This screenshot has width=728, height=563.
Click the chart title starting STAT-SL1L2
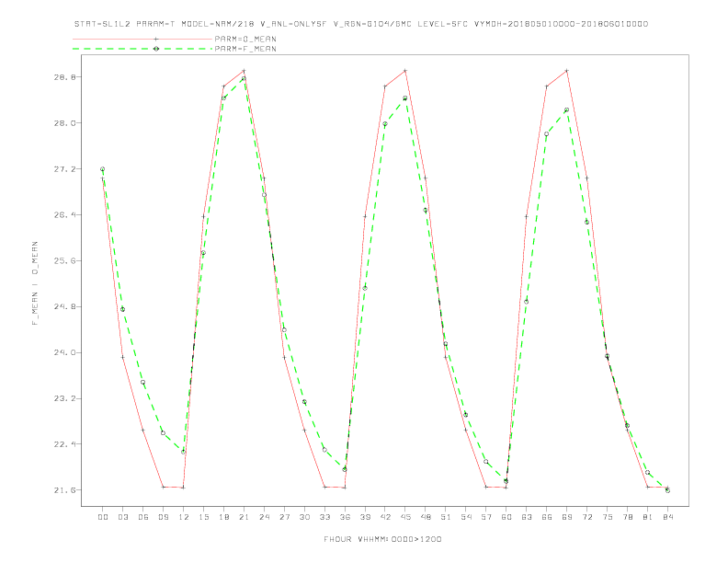tap(361, 24)
